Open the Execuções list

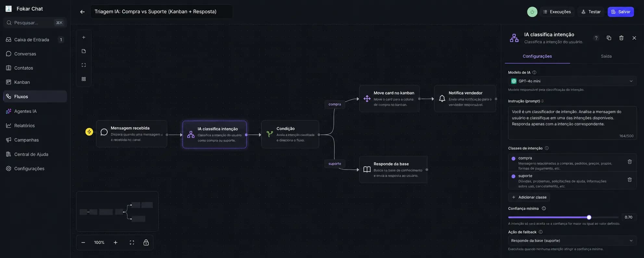[557, 12]
